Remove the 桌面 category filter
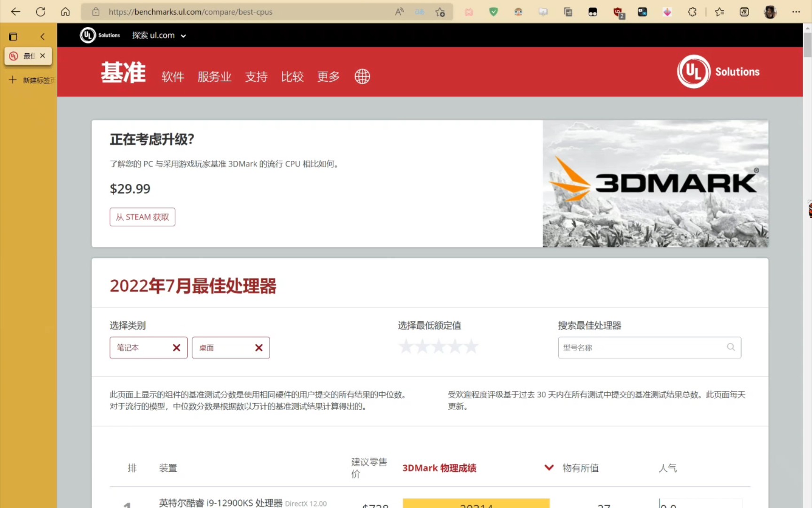 tap(259, 348)
